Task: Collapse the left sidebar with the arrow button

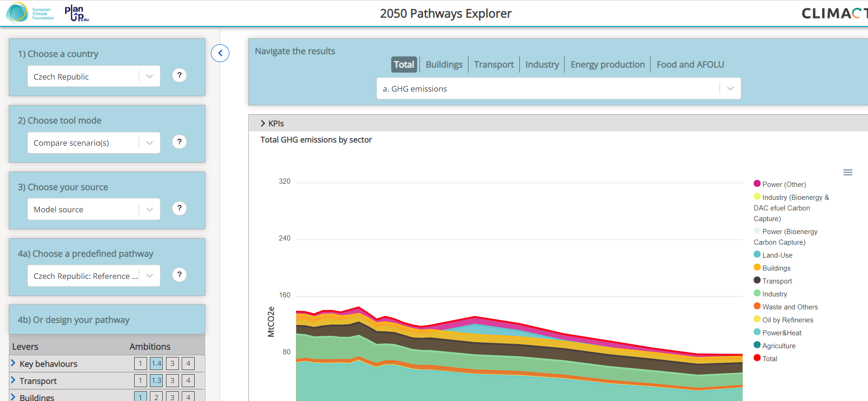Action: coord(220,53)
